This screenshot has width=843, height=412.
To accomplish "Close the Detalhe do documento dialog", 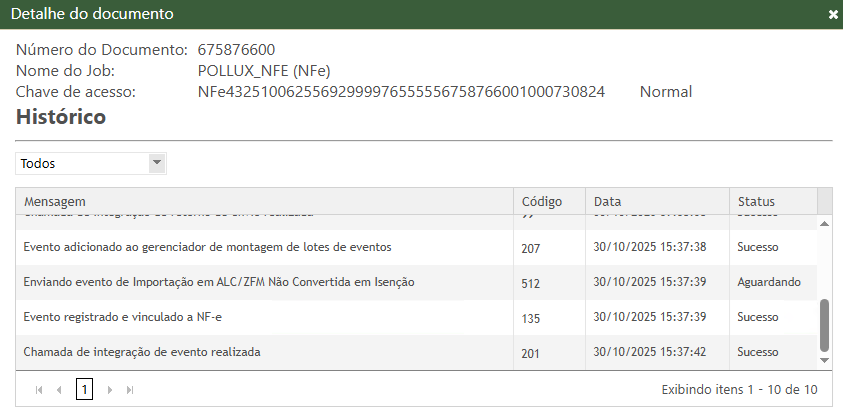I will tap(833, 15).
